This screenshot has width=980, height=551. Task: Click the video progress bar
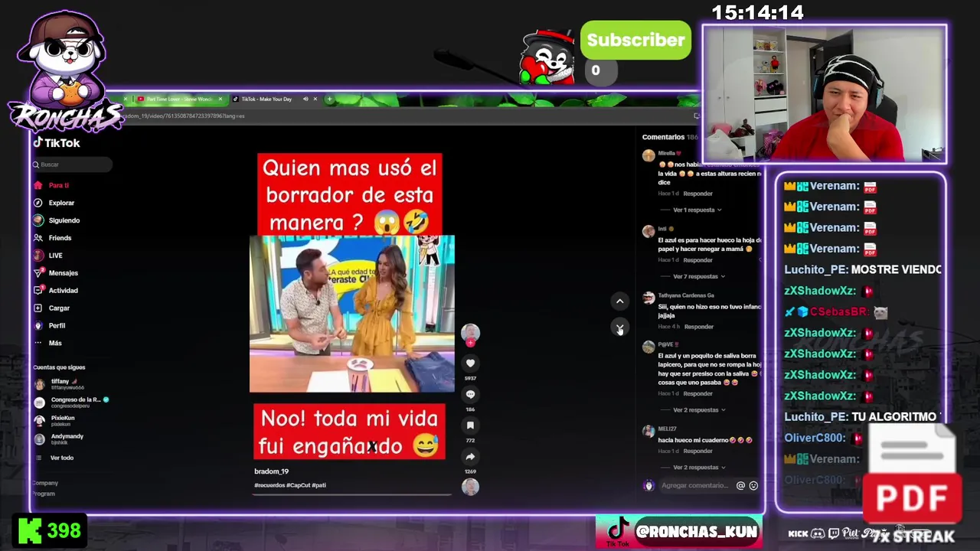click(x=352, y=494)
